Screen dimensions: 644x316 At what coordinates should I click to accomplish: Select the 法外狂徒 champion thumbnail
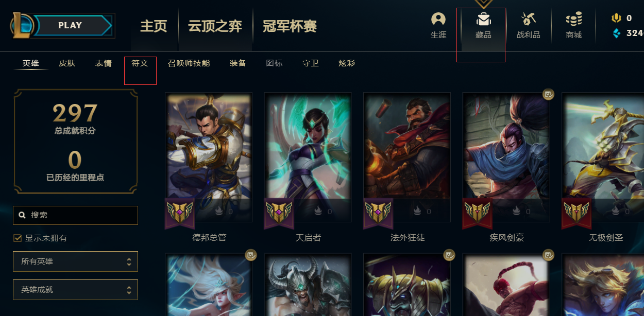coord(407,157)
